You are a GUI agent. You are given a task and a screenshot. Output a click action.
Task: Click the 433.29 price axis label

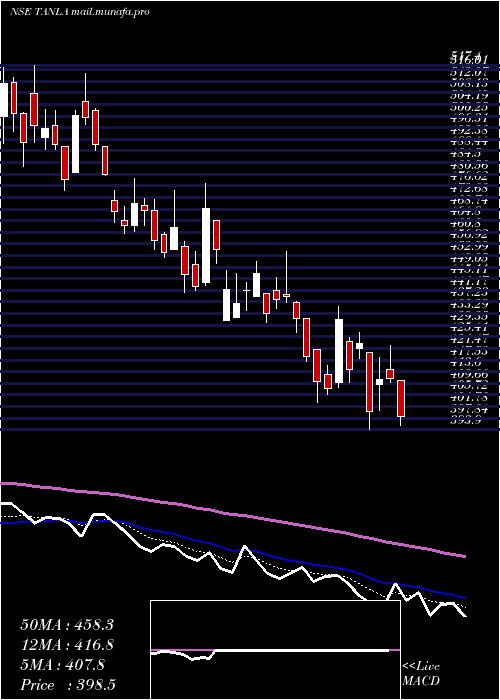469,305
